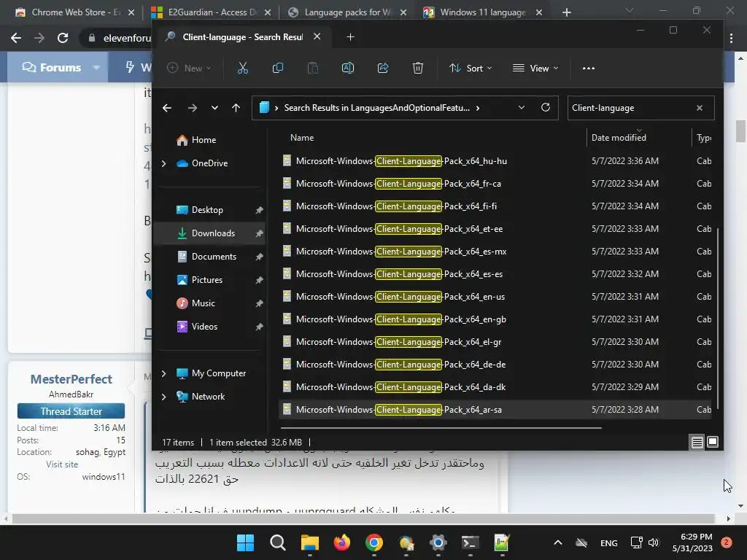Open the View dropdown
747x560 pixels.
pos(535,68)
